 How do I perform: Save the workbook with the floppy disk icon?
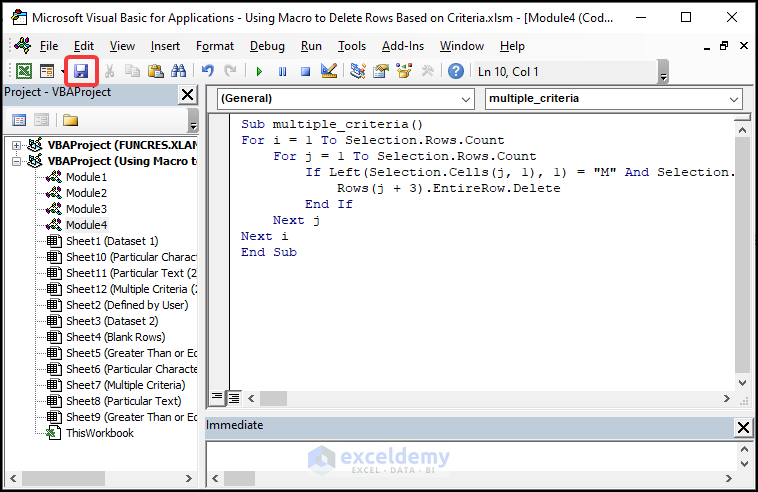click(x=81, y=72)
